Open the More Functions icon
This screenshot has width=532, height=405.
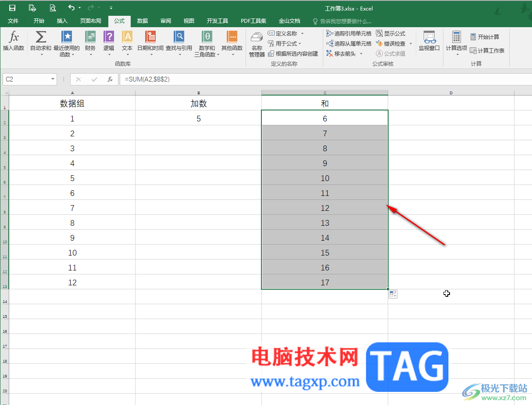point(232,37)
